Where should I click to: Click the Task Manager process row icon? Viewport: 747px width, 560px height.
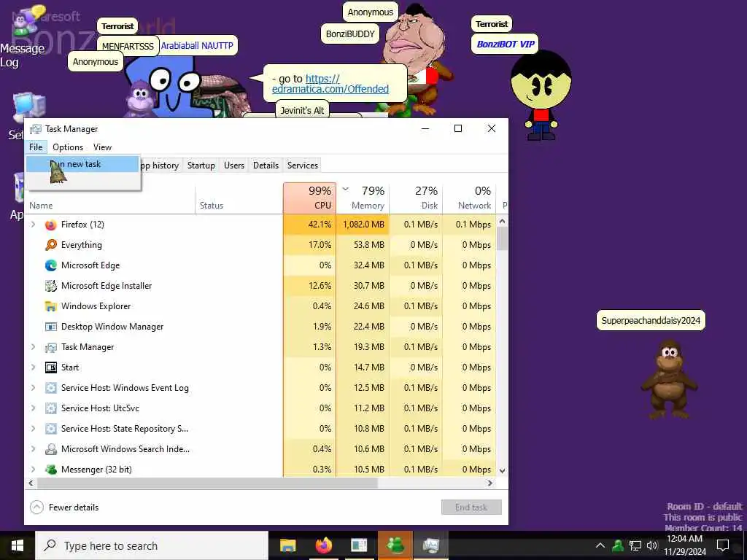click(50, 347)
